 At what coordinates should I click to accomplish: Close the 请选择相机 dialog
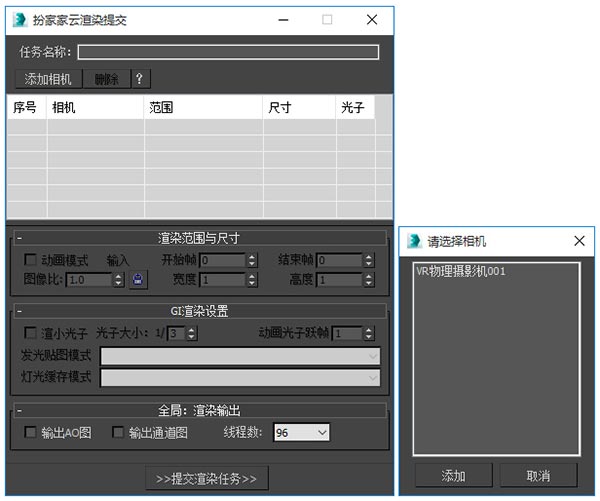coord(579,241)
